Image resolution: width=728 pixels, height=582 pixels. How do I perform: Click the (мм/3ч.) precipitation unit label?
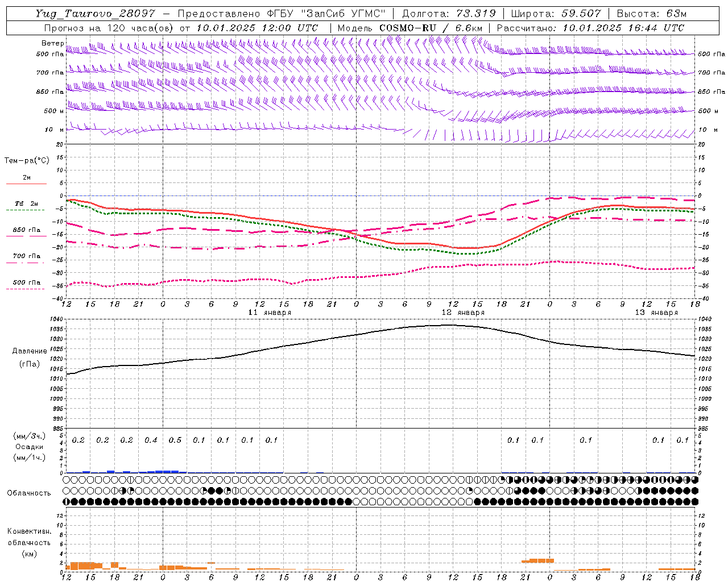(30, 436)
